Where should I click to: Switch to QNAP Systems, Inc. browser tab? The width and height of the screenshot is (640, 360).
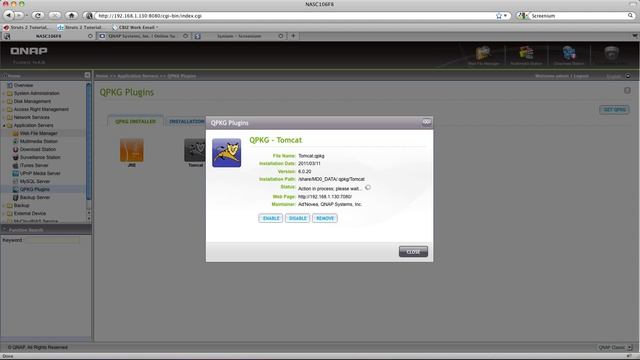143,36
